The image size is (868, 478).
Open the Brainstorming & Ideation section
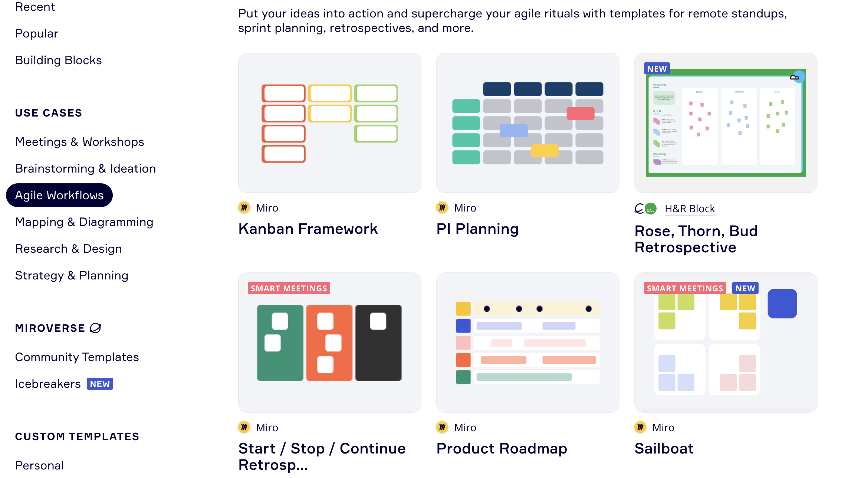tap(85, 169)
